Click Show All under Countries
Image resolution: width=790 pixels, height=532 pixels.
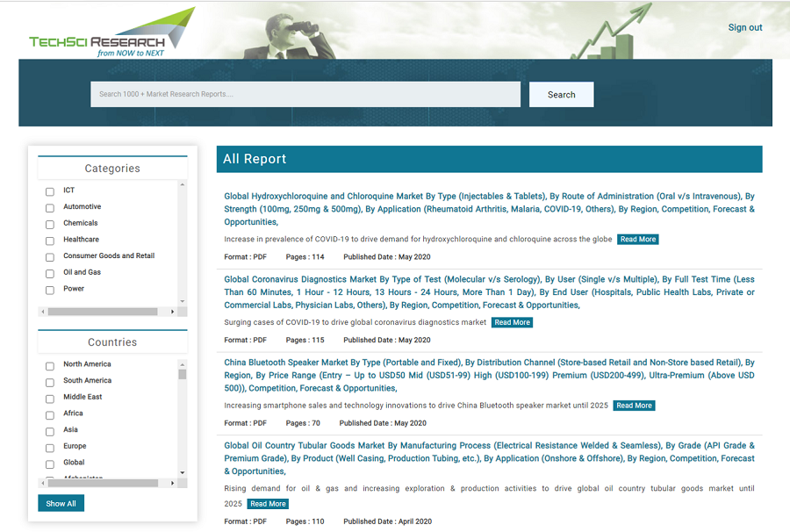coord(61,504)
